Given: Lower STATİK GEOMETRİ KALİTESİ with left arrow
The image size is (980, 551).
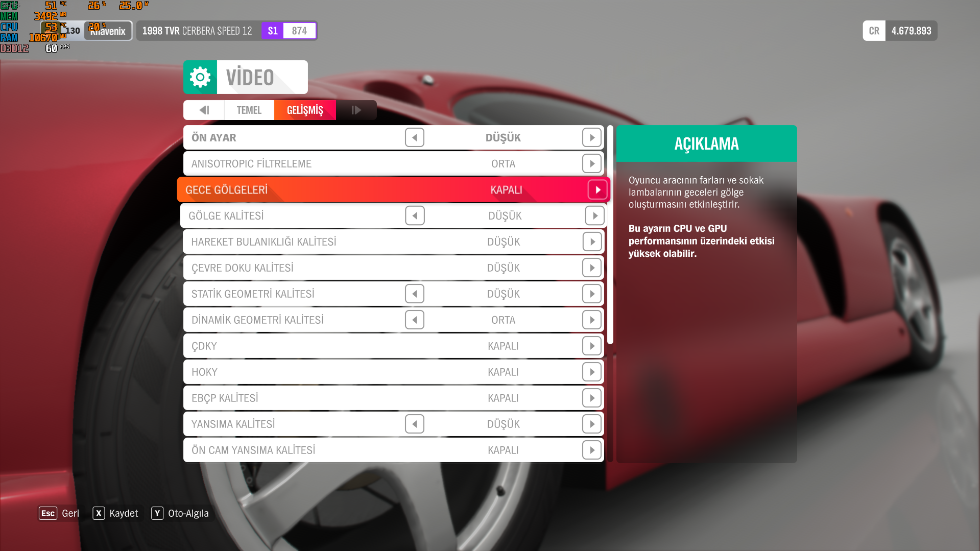Looking at the screenshot, I should click(x=415, y=294).
